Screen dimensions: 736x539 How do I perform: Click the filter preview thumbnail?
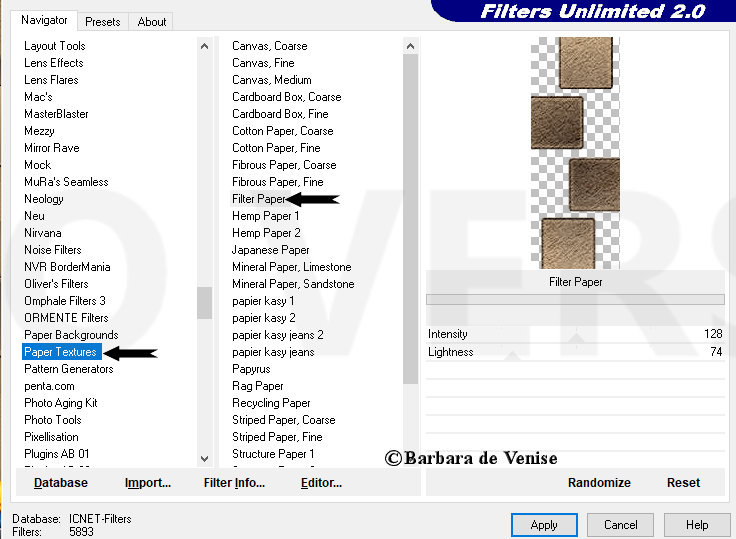(x=575, y=153)
